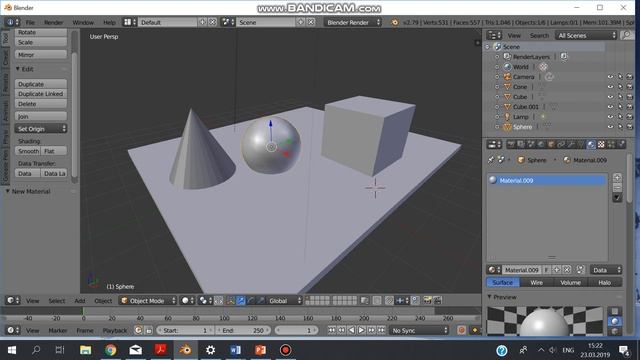Open the Object Mode dropdown
Image resolution: width=640 pixels, height=360 pixels.
click(148, 301)
